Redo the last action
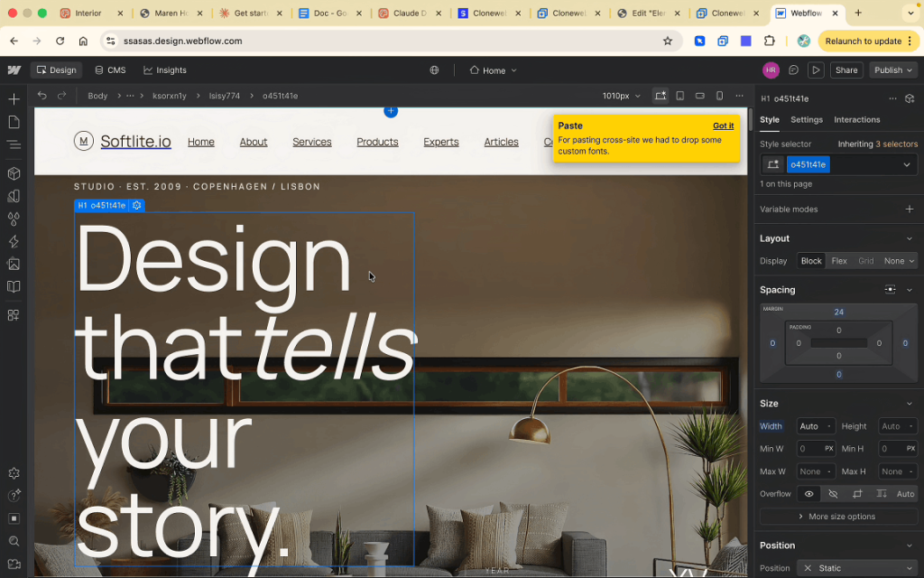Screen dimensions: 924x578 click(x=62, y=96)
